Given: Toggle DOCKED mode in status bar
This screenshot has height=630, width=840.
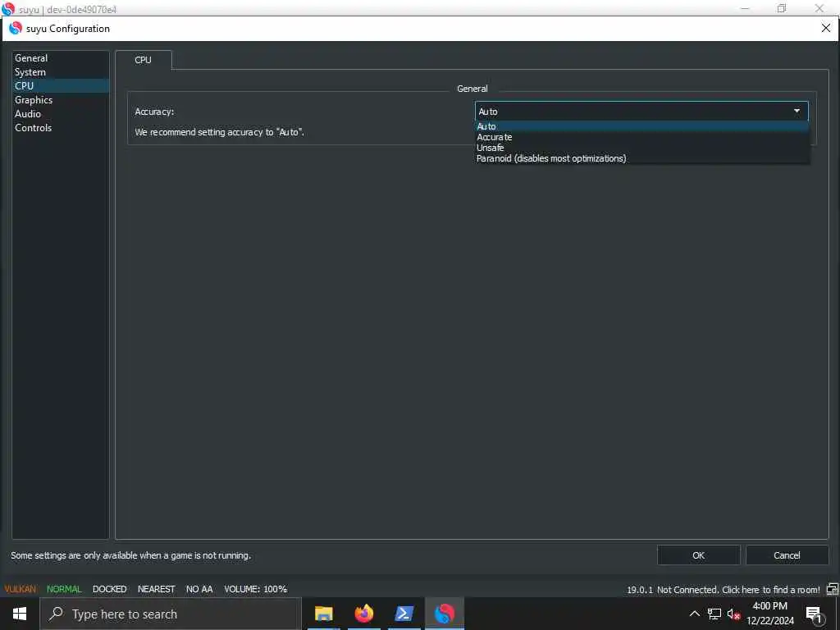Looking at the screenshot, I should pos(109,589).
